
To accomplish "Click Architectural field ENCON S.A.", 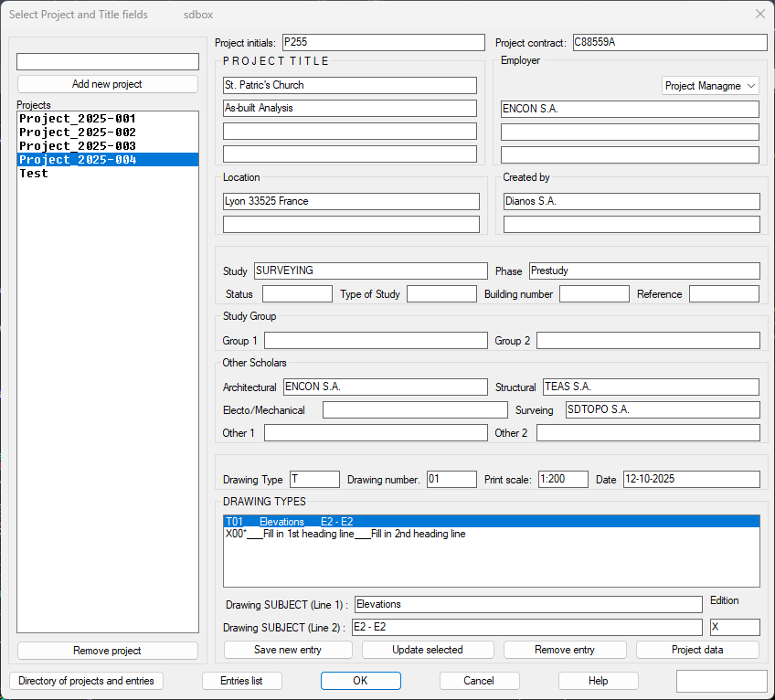I will click(x=386, y=387).
